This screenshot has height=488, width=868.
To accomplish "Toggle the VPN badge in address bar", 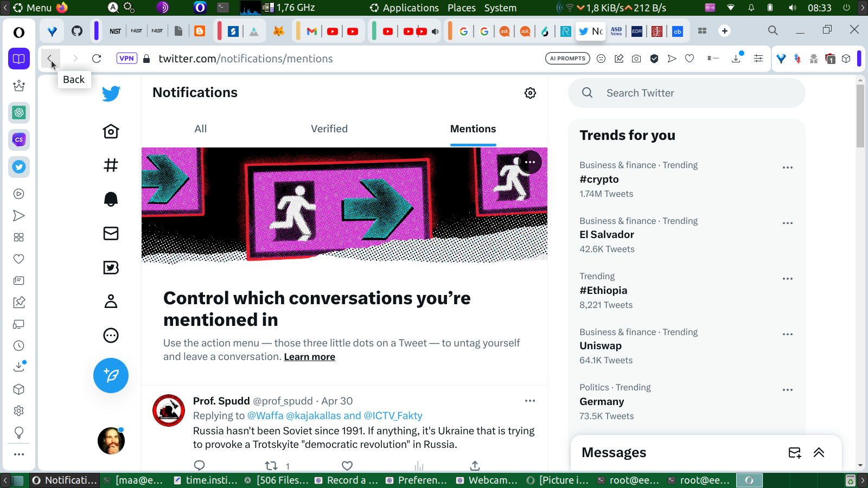I will 126,59.
